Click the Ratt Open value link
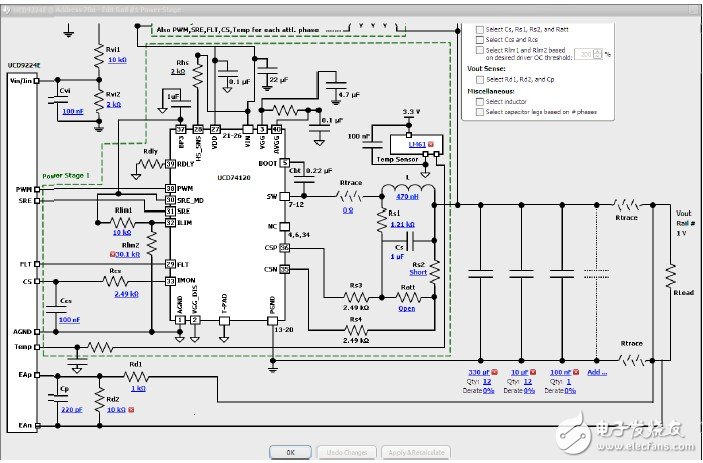The width and height of the screenshot is (703, 463). point(407,309)
